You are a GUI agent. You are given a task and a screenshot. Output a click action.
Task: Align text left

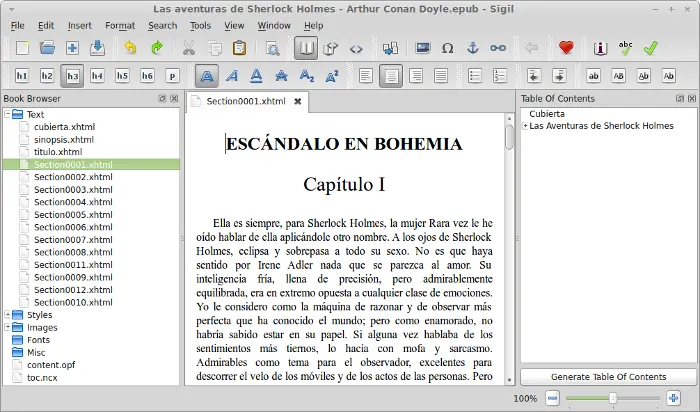point(366,76)
